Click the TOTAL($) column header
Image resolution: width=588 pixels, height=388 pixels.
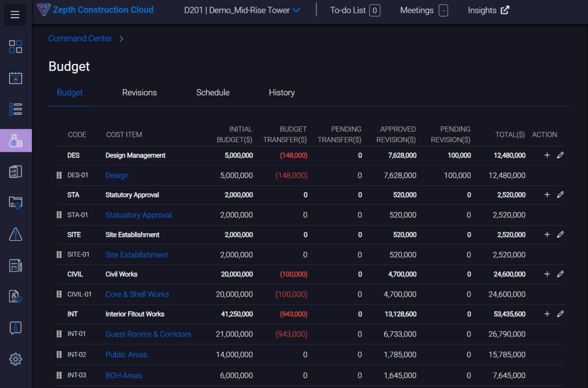(510, 135)
